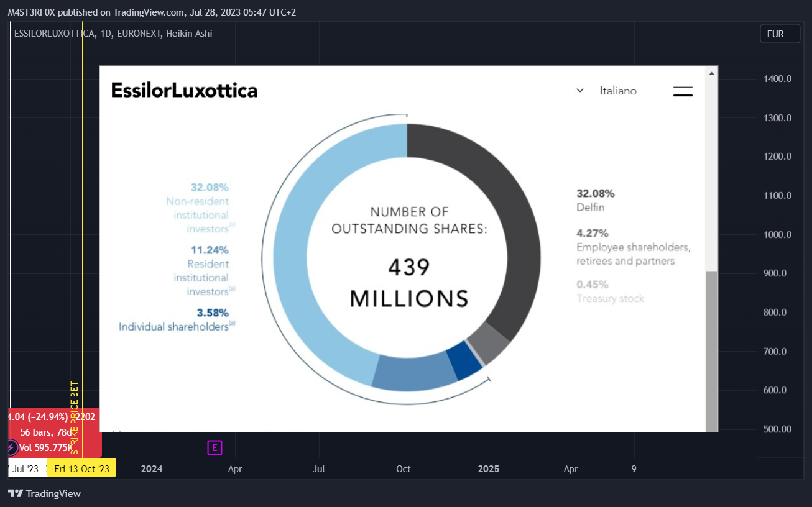Click the scrollbar up arrow
Viewport: 812px width, 507px height.
[712, 73]
